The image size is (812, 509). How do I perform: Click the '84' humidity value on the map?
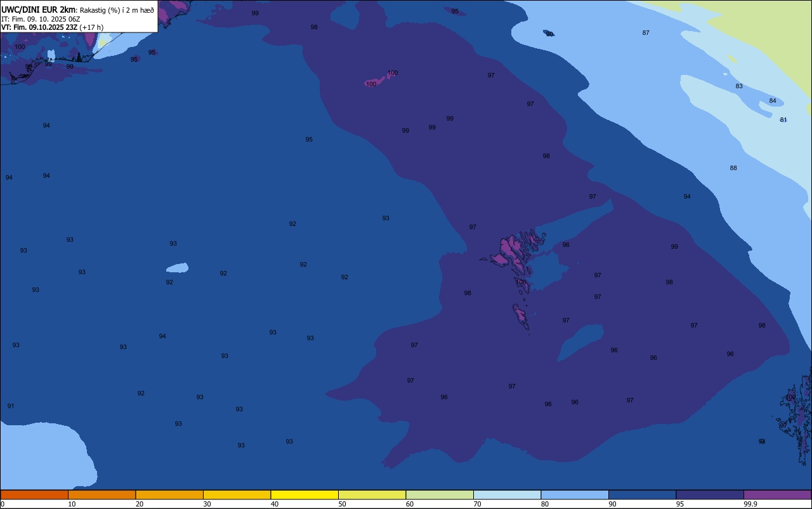(773, 101)
